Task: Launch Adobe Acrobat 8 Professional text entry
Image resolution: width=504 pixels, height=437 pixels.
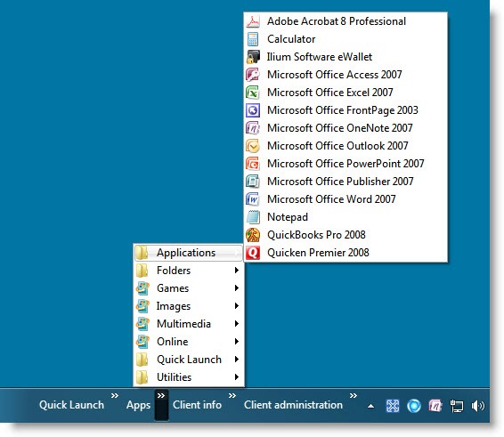Action: [x=337, y=21]
